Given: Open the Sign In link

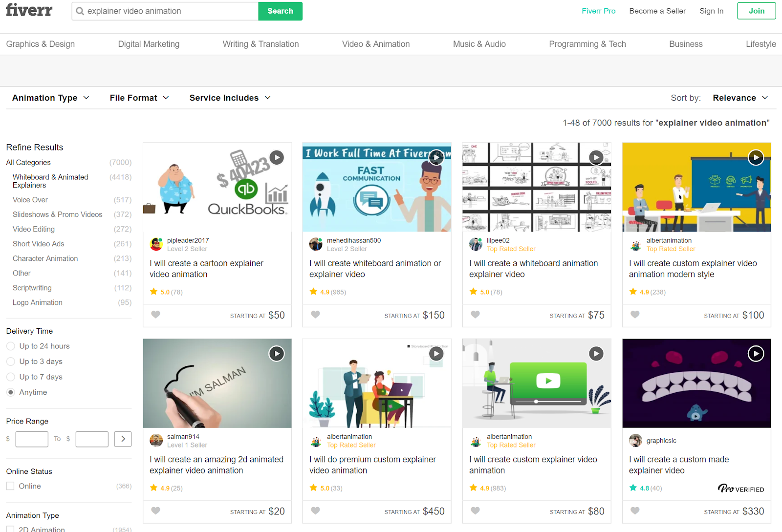Looking at the screenshot, I should click(x=711, y=11).
